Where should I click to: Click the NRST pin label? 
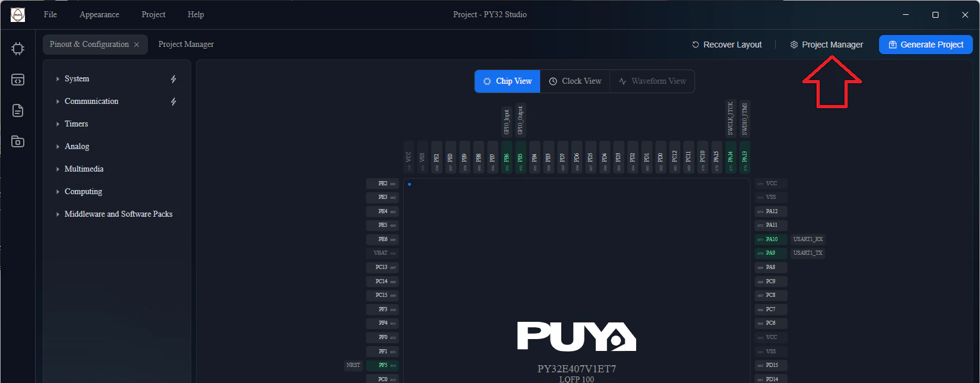coord(353,365)
